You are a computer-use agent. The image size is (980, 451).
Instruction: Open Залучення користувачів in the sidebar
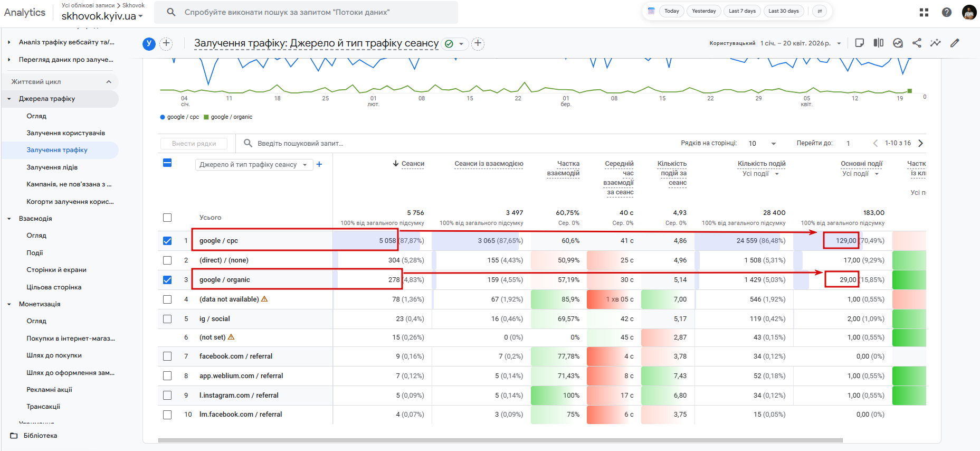65,133
